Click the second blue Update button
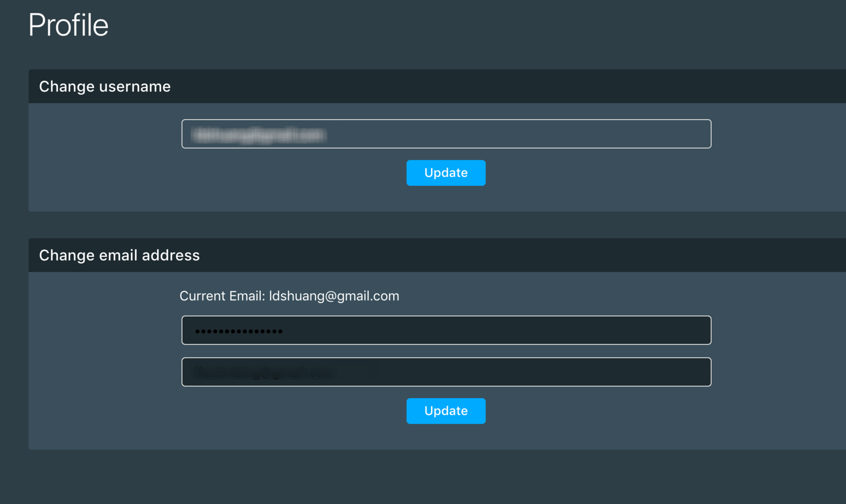The image size is (846, 504). click(x=446, y=411)
